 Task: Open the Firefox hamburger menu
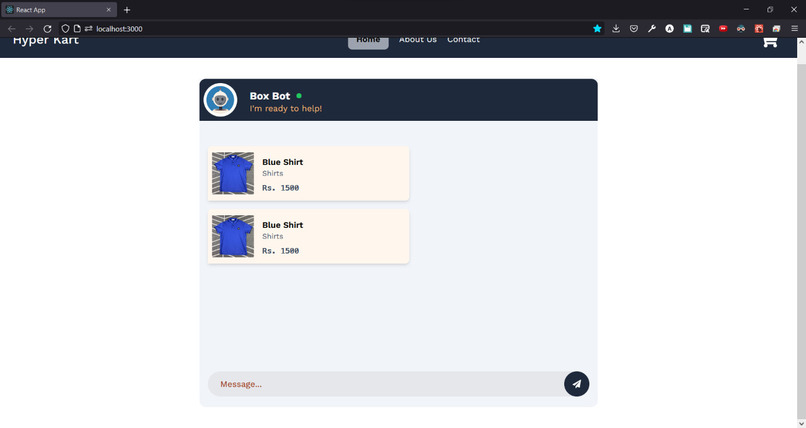pyautogui.click(x=794, y=29)
